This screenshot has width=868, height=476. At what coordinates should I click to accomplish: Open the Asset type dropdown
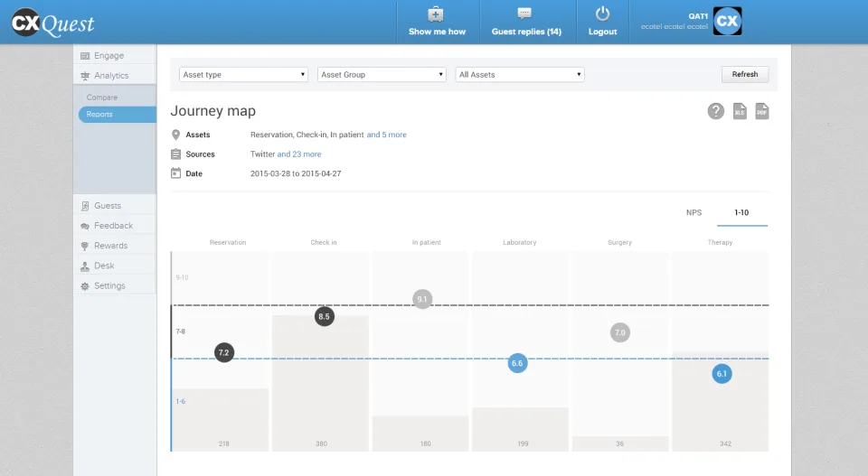243,75
